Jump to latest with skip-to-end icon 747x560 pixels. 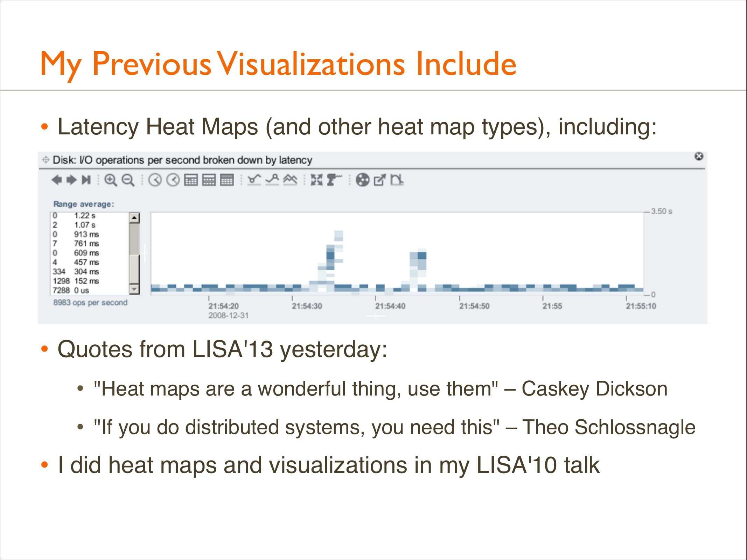86,180
